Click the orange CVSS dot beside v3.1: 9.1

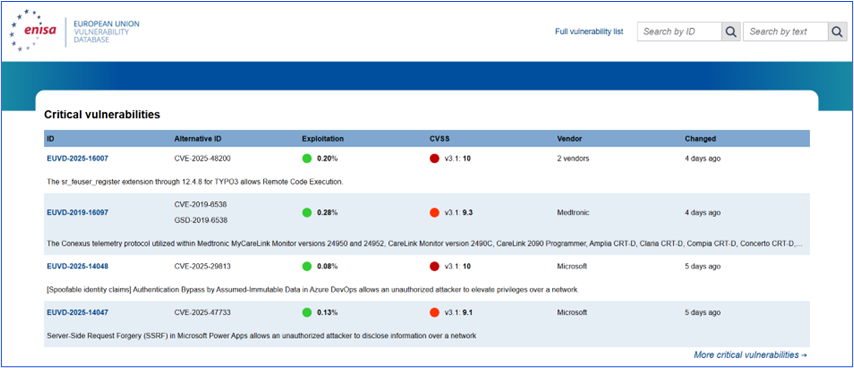(435, 312)
